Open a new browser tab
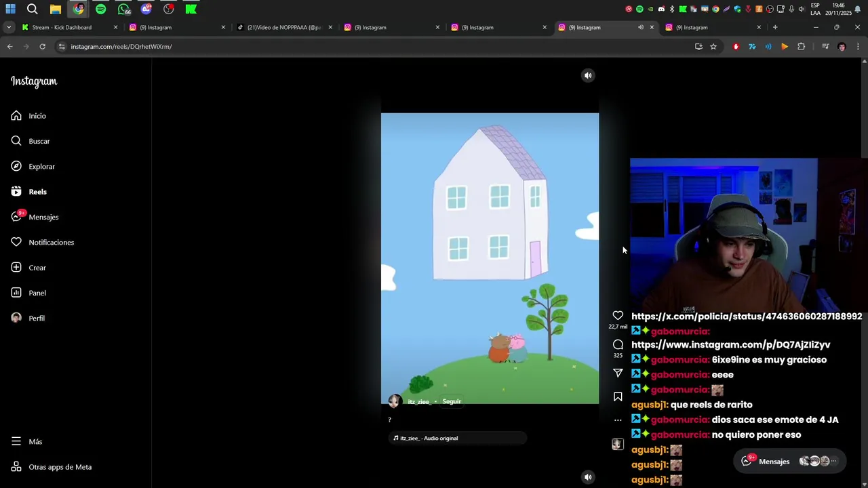The width and height of the screenshot is (868, 488). (x=775, y=28)
